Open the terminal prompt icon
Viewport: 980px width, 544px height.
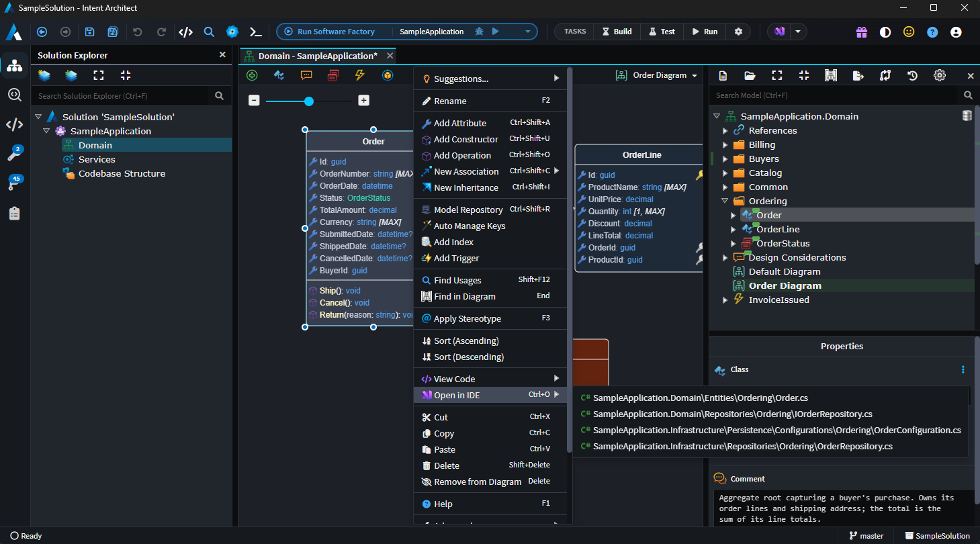[255, 32]
